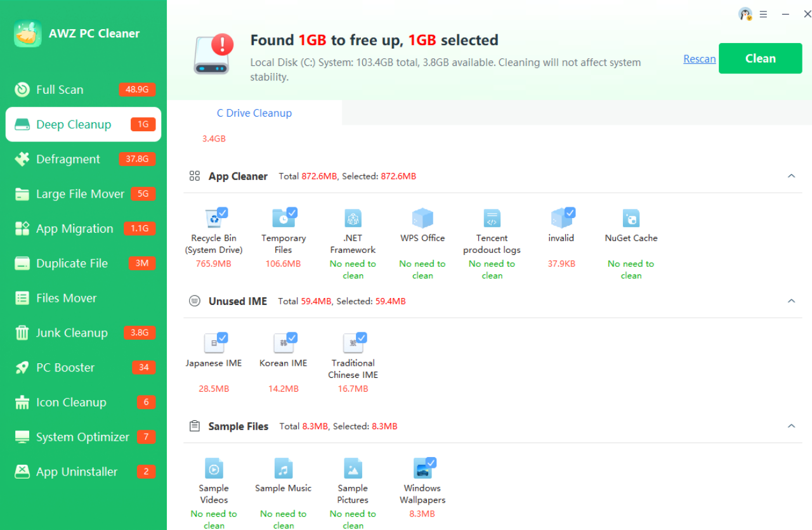
Task: Select the Tencent product logs icon
Action: tap(492, 218)
